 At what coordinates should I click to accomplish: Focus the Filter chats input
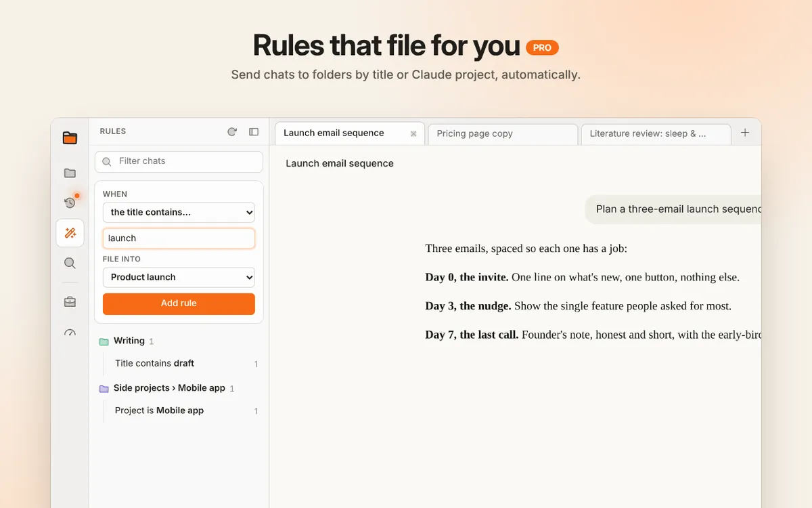pyautogui.click(x=179, y=161)
